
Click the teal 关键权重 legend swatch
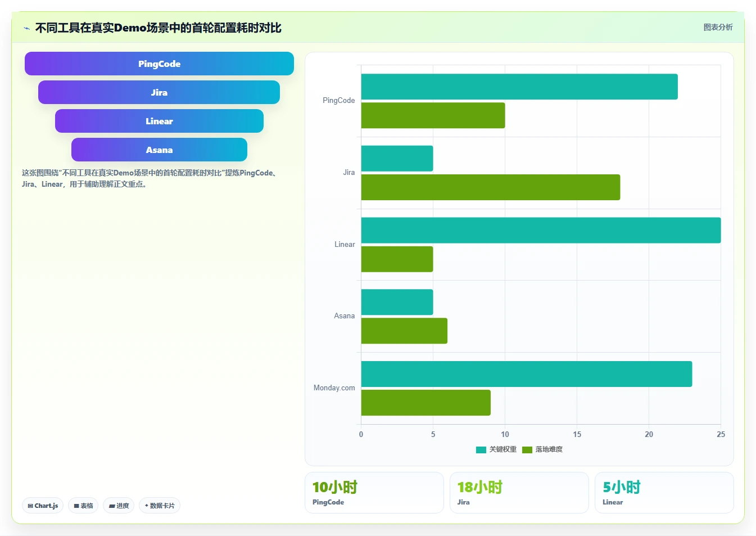481,449
